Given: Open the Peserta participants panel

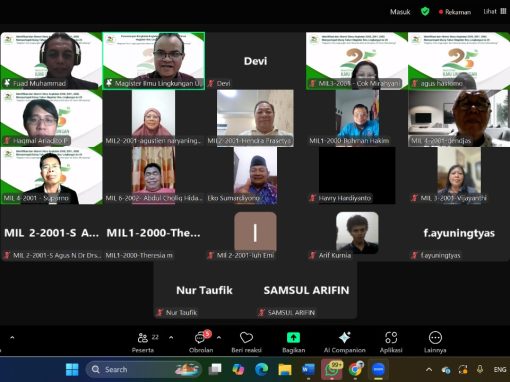Looking at the screenshot, I should (x=143, y=342).
